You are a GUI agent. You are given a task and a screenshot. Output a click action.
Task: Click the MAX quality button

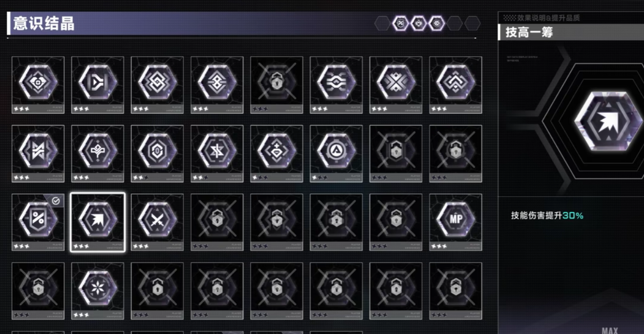coord(610,331)
